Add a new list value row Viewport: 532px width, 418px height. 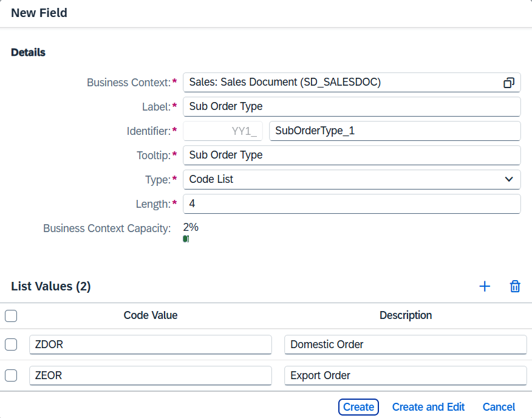pos(485,287)
